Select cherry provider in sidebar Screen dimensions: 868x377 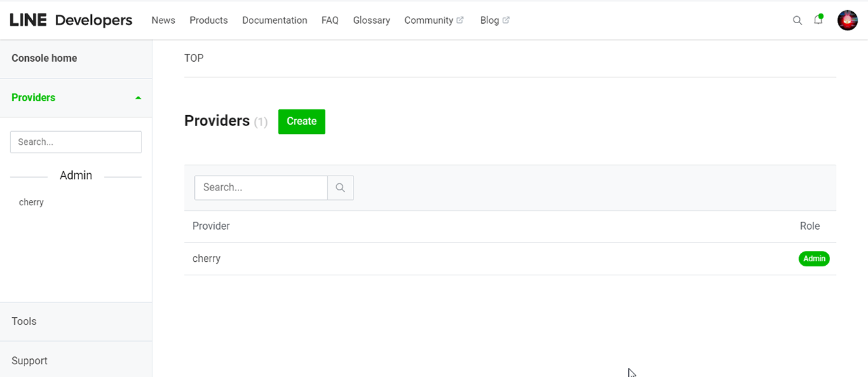point(32,203)
